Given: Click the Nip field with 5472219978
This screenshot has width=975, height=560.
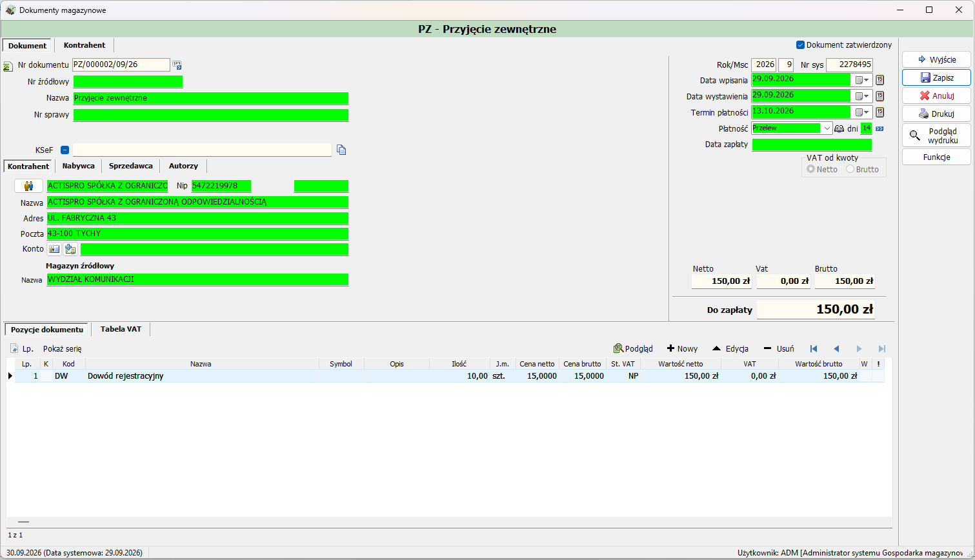Looking at the screenshot, I should [221, 186].
